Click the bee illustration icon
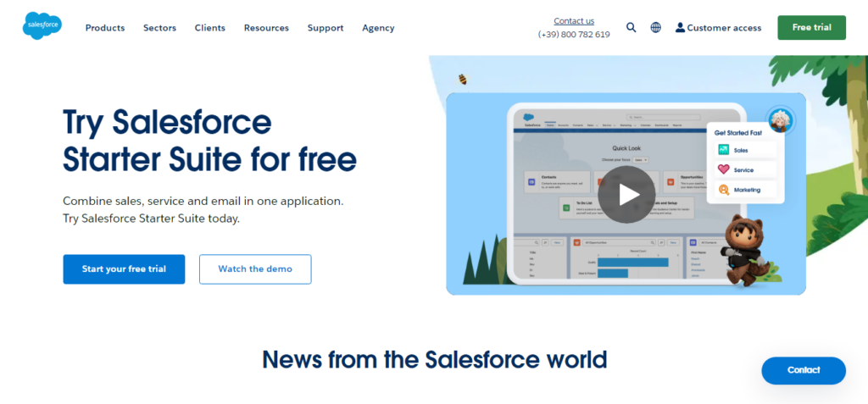 pos(462,79)
